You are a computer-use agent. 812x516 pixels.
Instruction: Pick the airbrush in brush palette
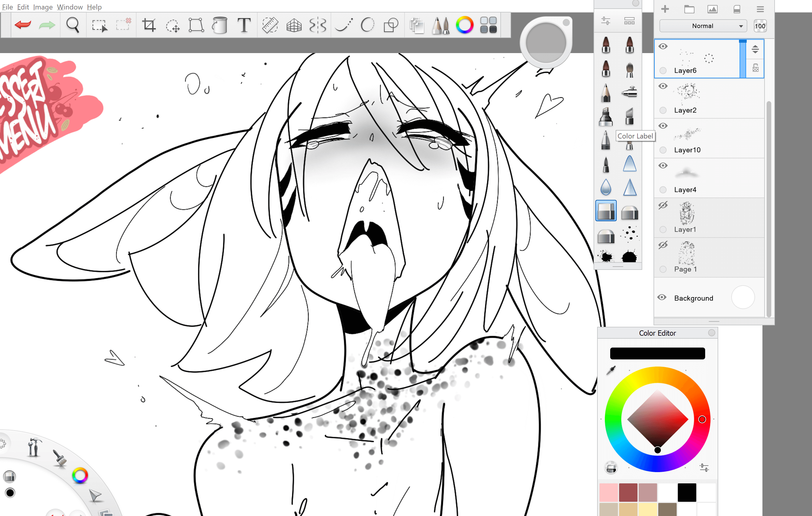pos(629,92)
